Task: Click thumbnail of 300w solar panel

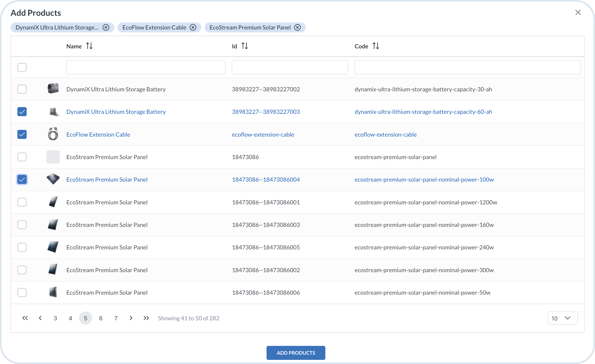Action: 53,270
